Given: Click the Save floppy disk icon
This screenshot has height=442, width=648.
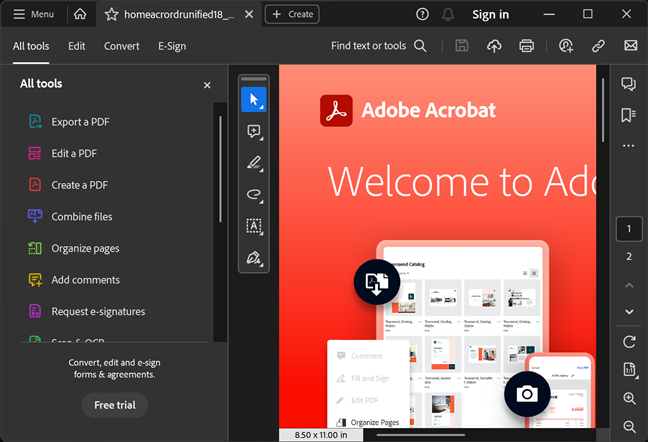Looking at the screenshot, I should coord(462,45).
